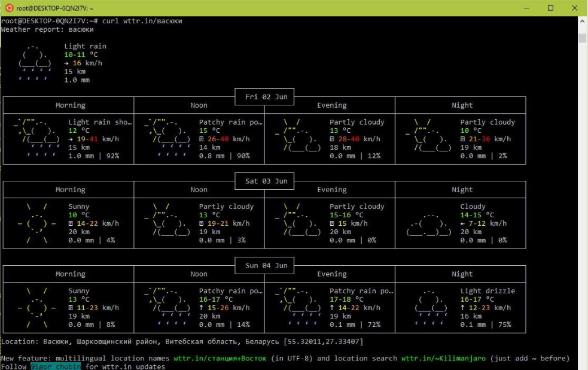Click Saturday morning sunny ASCII icon
This screenshot has height=370, width=588.
click(36, 223)
